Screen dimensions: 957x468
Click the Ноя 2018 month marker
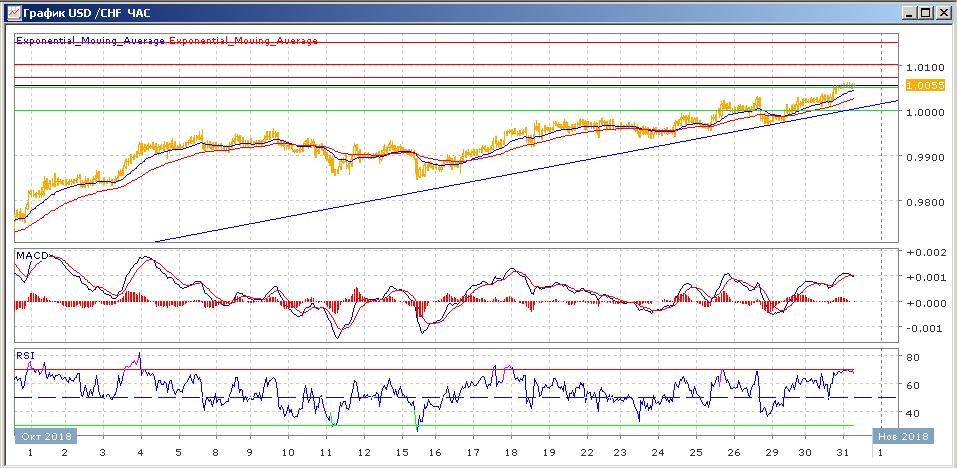pos(903,436)
